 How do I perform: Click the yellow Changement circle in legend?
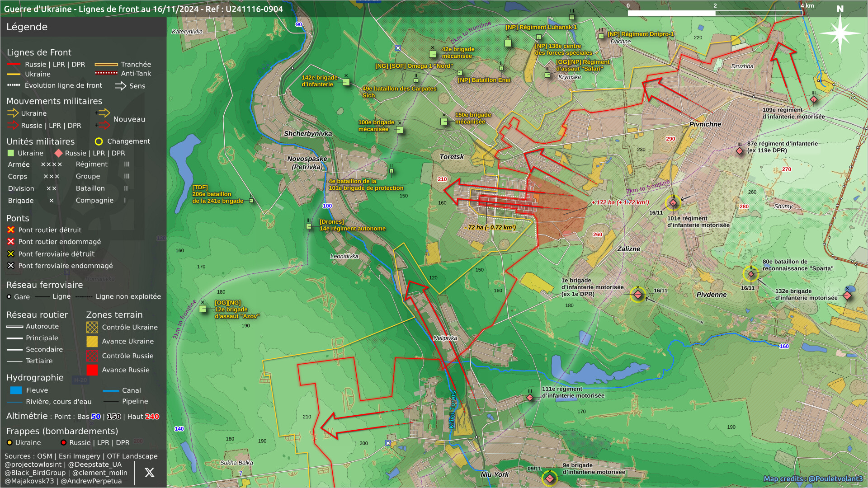click(99, 141)
